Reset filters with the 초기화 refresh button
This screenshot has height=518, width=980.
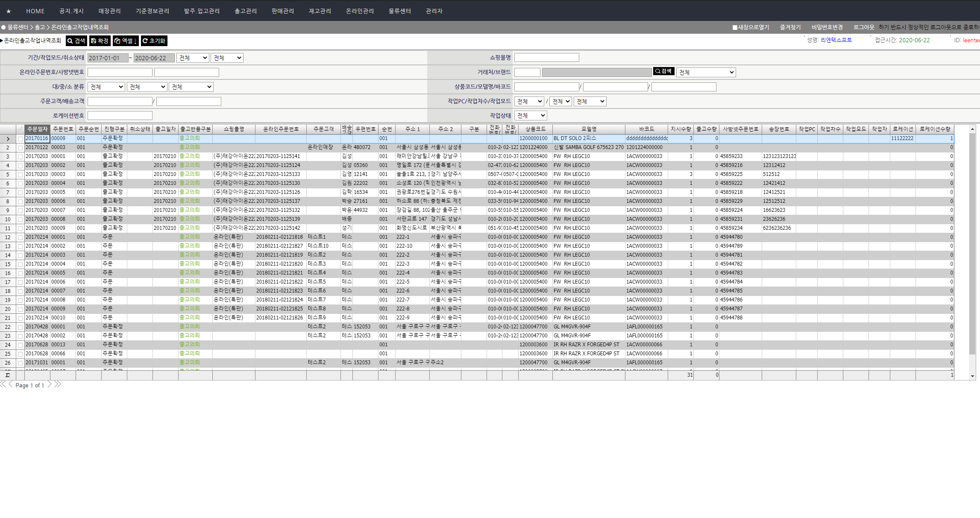(154, 41)
